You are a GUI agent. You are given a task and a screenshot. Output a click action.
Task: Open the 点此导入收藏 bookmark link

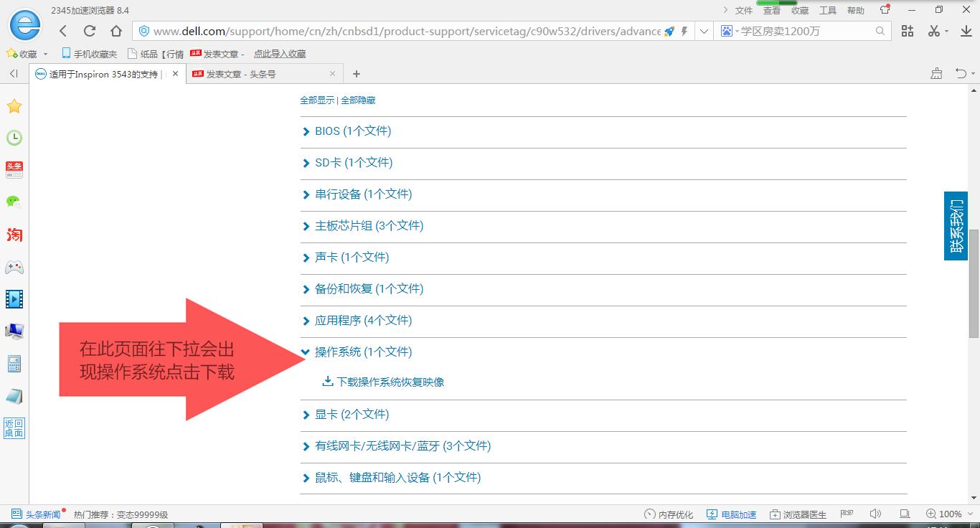pos(280,54)
